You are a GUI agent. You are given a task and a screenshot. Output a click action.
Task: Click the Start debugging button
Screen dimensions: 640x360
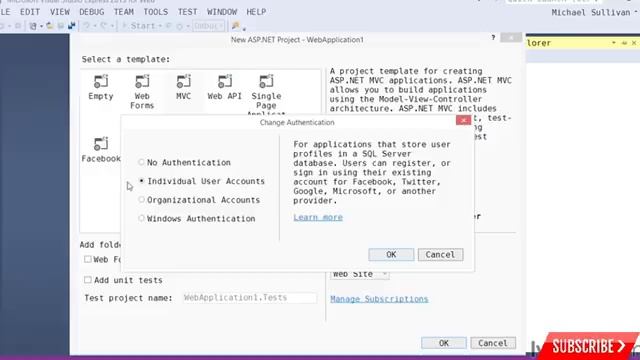pos(138,26)
